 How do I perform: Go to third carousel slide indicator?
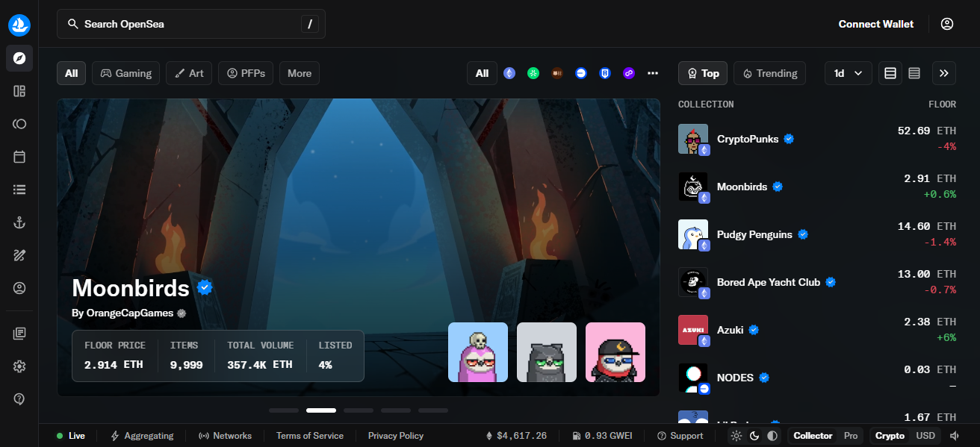pos(359,410)
